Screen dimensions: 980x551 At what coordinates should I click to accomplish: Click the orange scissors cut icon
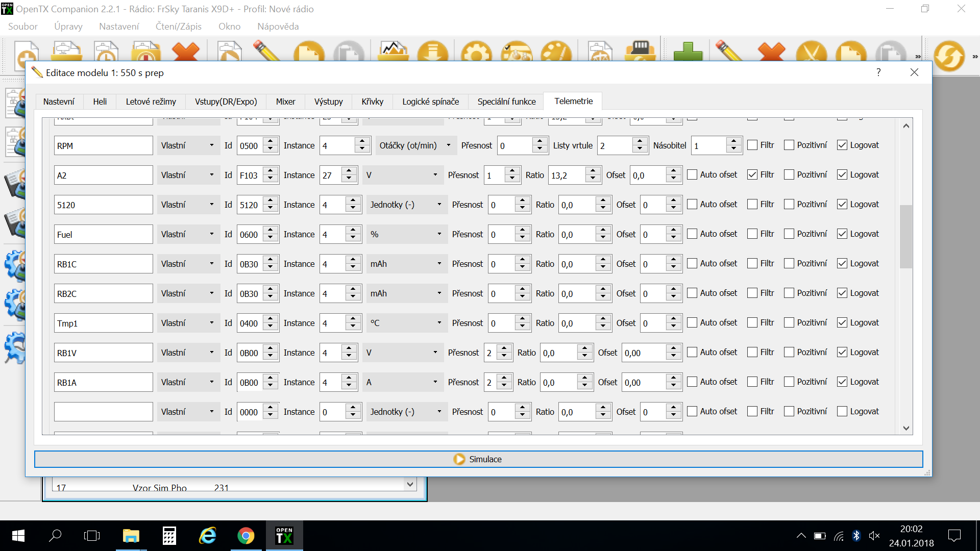[811, 53]
